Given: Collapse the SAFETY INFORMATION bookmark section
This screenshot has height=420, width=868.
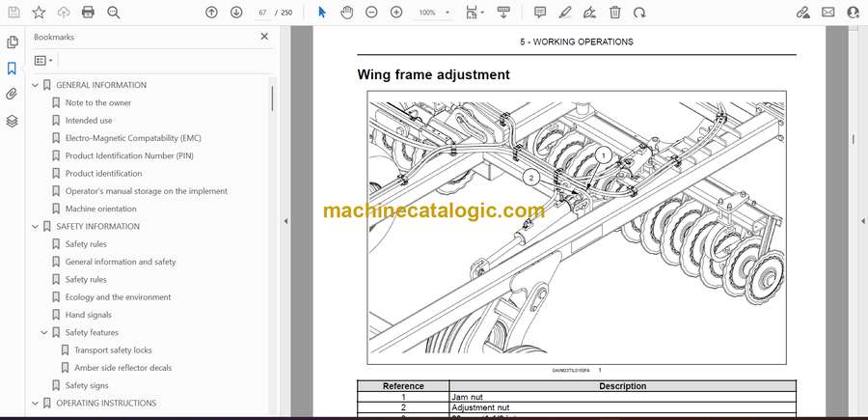Looking at the screenshot, I should click(35, 227).
